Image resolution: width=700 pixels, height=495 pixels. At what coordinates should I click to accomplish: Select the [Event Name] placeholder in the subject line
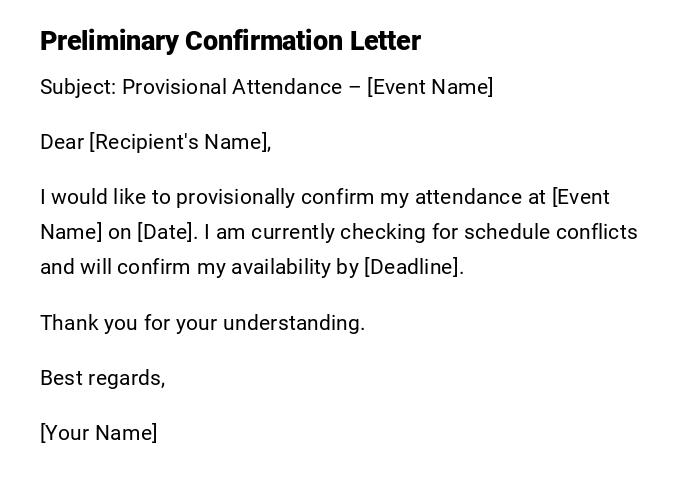click(430, 87)
